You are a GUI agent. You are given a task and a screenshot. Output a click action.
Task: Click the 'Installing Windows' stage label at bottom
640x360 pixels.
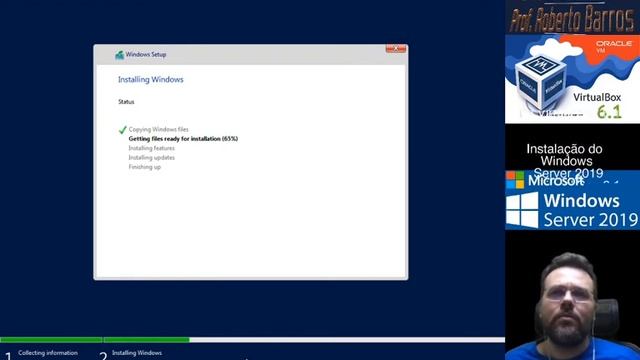(137, 353)
